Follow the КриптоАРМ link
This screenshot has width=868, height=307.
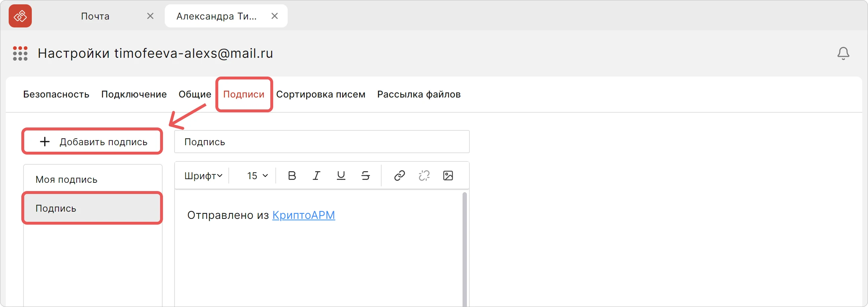[304, 215]
